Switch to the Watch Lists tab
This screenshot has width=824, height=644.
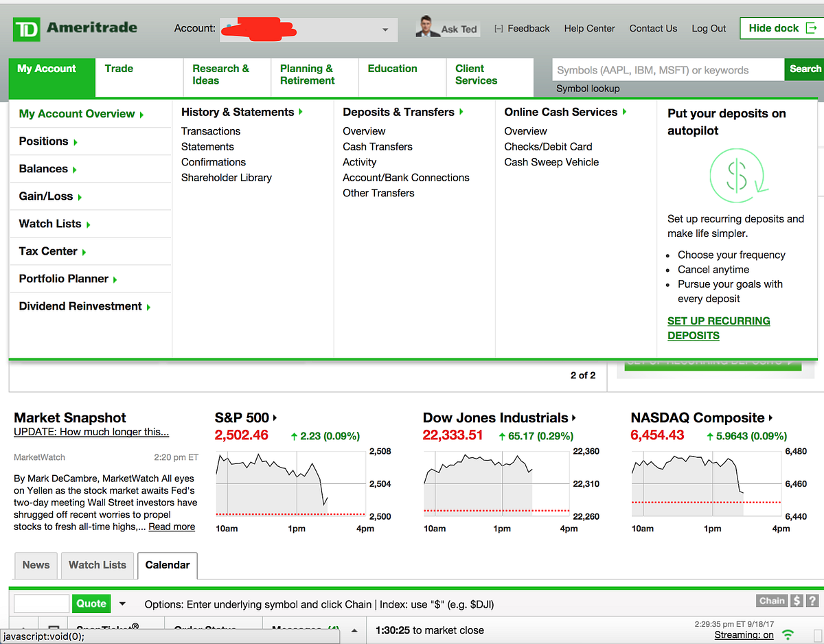97,565
